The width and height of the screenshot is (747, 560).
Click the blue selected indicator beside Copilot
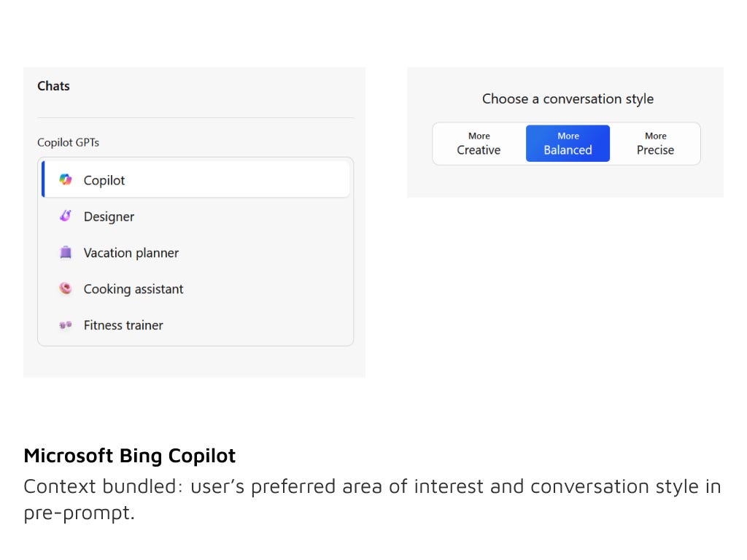(43, 180)
